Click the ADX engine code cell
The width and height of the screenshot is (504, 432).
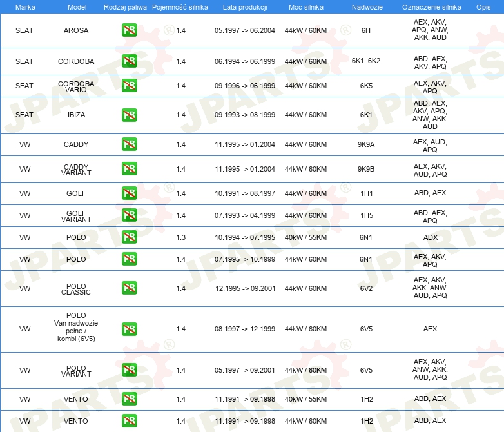coord(431,237)
